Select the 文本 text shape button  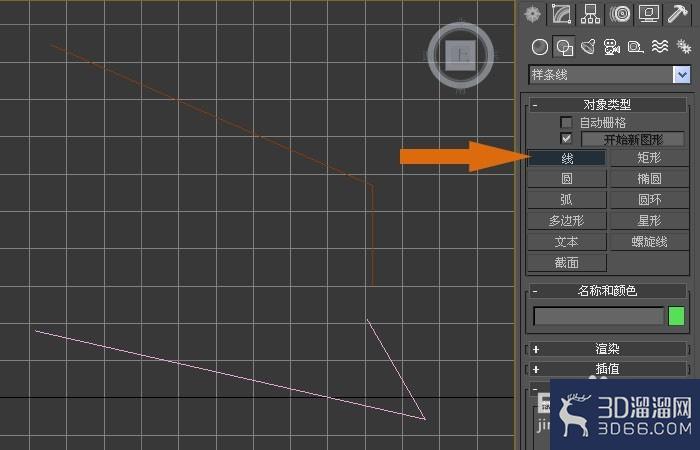[x=567, y=242]
